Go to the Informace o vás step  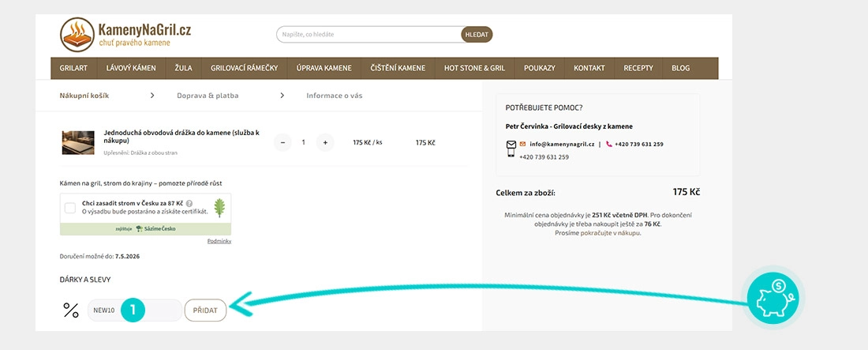click(x=335, y=96)
